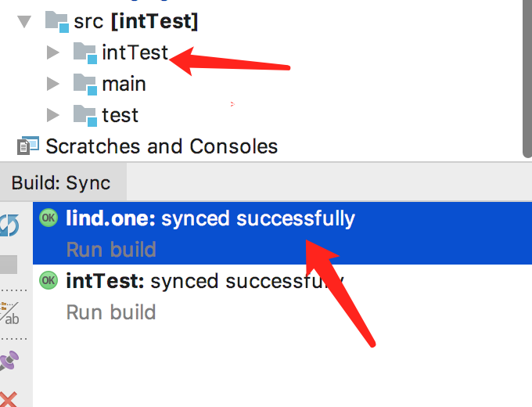Open the Build: Sync tab

[61, 184]
